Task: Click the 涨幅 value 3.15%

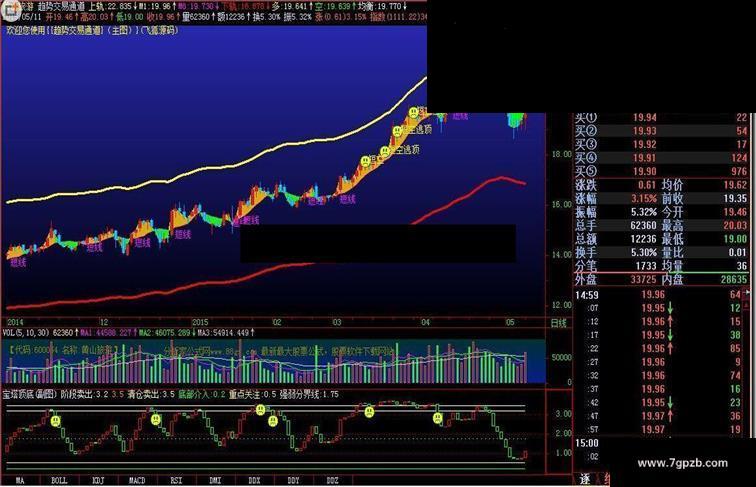Action: click(644, 199)
